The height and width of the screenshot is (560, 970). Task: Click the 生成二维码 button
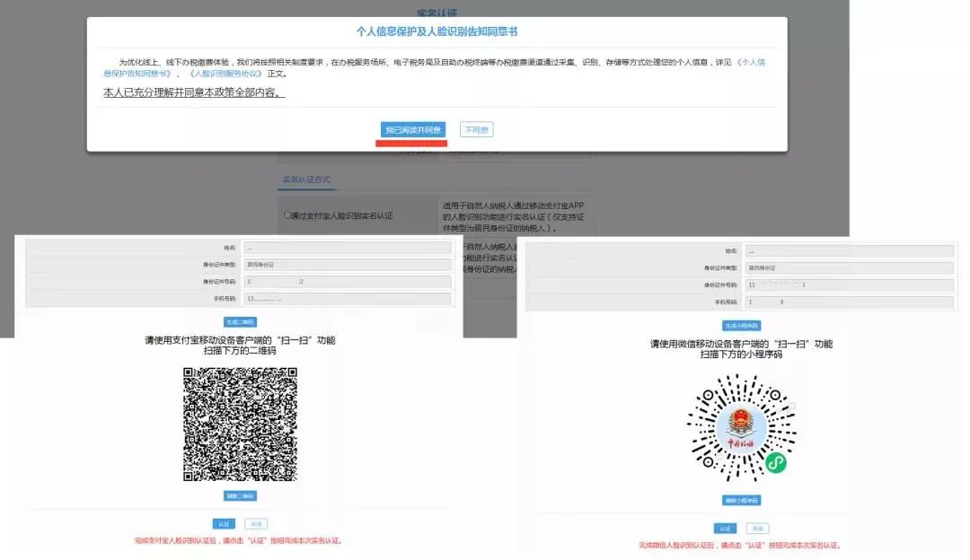pos(240,322)
